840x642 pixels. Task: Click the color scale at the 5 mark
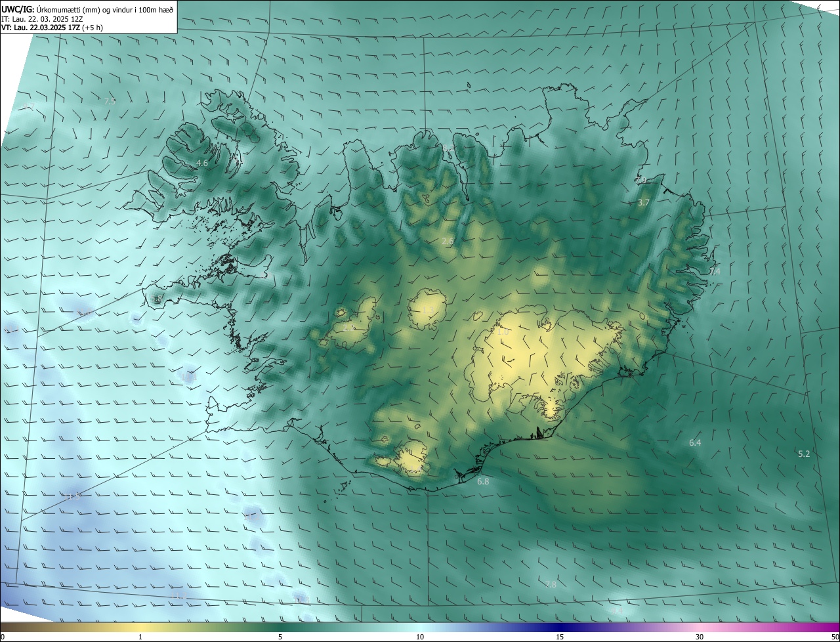tap(280, 637)
